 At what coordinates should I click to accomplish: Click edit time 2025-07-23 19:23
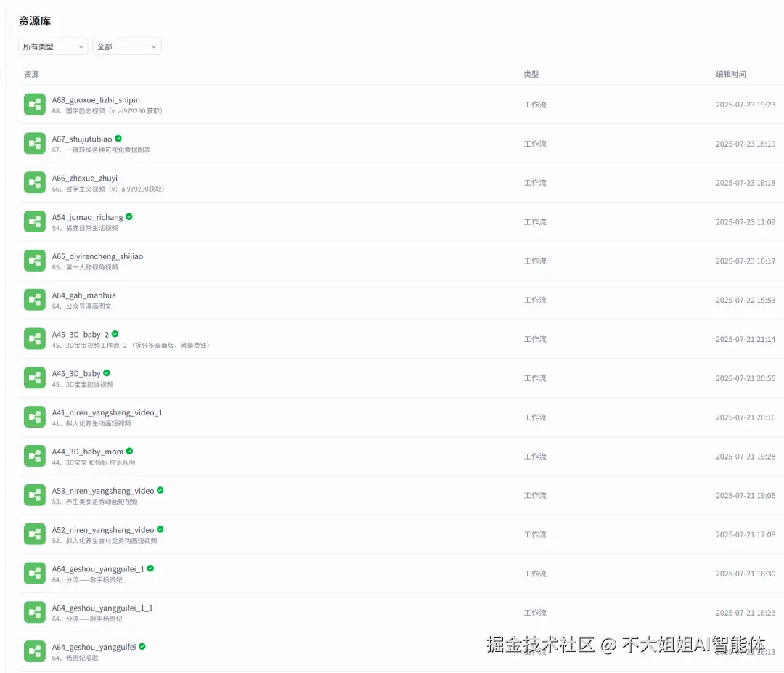(746, 105)
